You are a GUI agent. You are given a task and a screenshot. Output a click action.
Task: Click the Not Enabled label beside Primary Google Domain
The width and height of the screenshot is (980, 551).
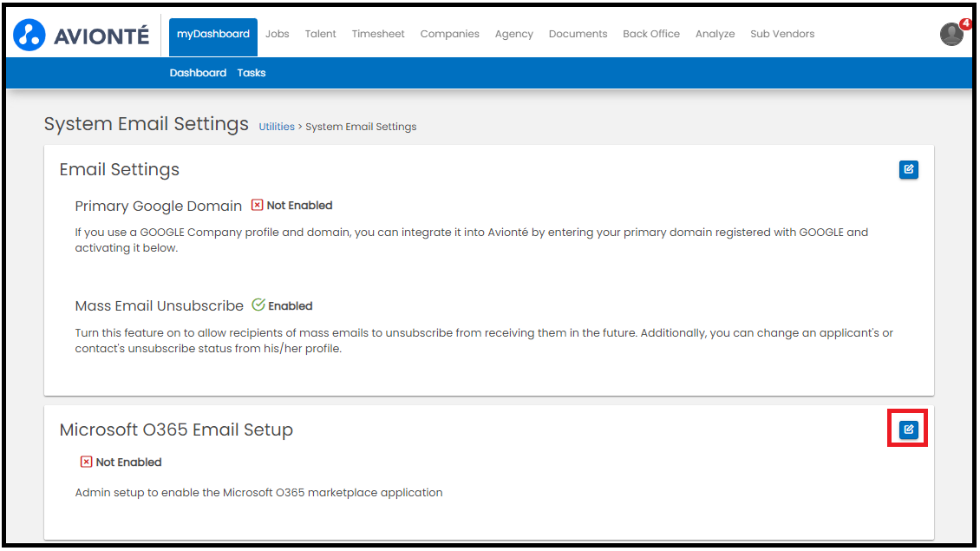pos(299,205)
